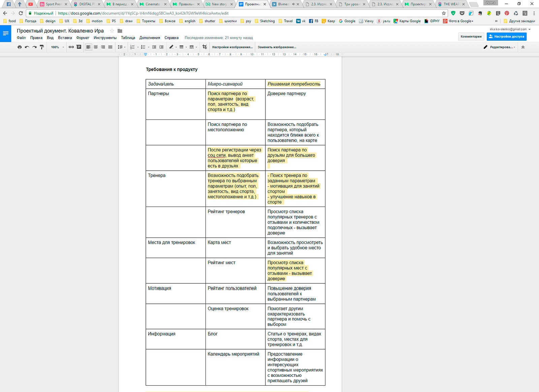Open Chrome three-dot menu
The image size is (539, 392).
point(534,13)
